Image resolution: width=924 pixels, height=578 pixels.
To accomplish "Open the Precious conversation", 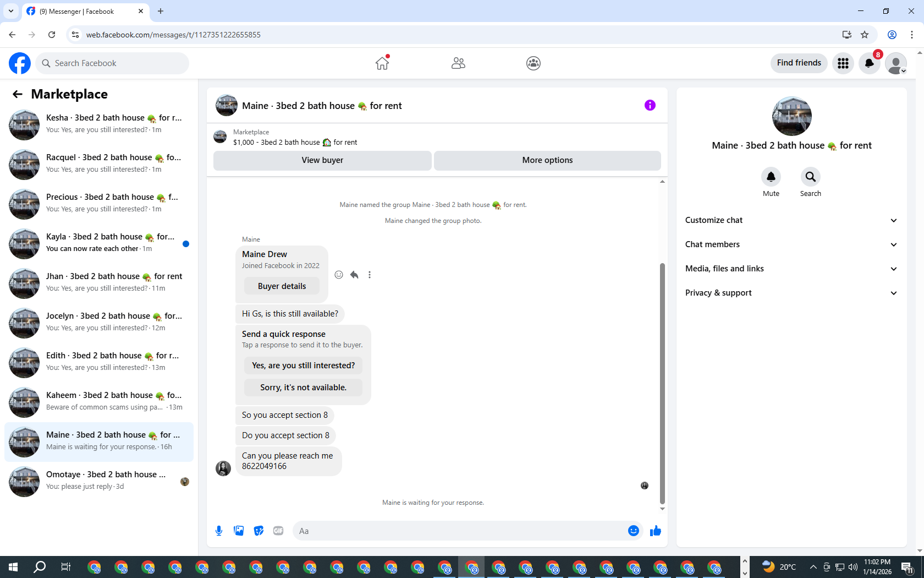I will (x=99, y=203).
